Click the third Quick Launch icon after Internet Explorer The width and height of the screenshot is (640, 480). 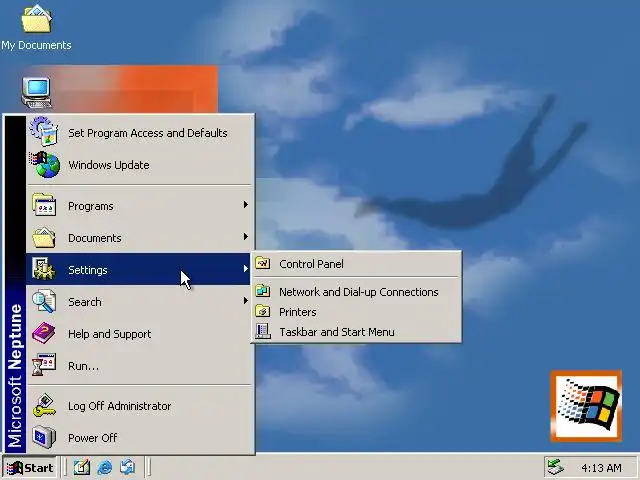click(127, 467)
